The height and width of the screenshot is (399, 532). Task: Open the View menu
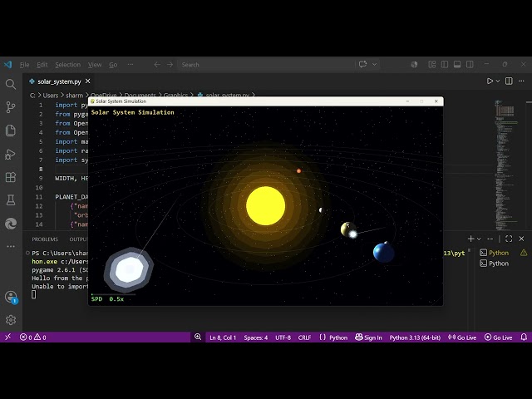[95, 65]
